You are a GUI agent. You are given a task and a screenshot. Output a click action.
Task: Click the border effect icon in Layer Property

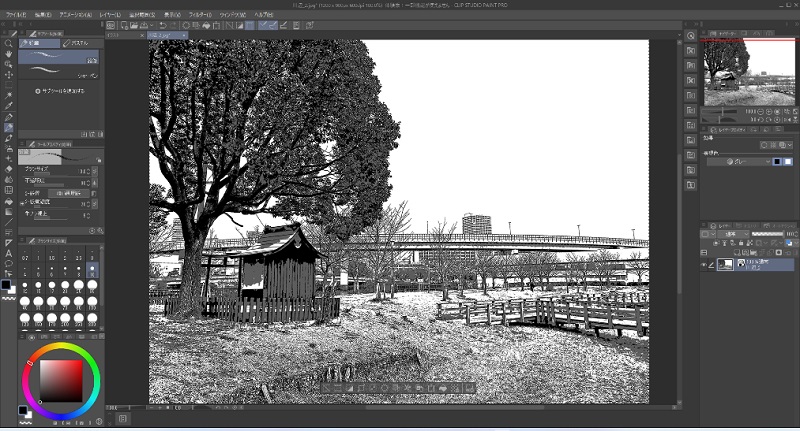click(x=764, y=145)
